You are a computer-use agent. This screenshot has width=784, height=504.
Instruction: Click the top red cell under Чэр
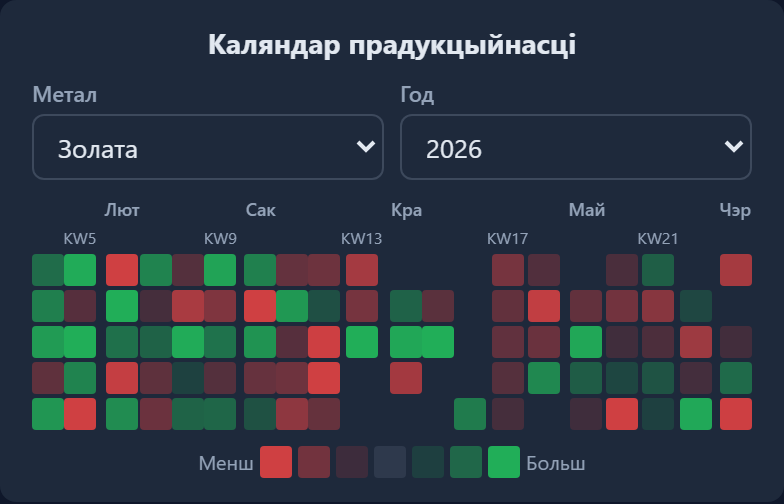[x=736, y=270]
